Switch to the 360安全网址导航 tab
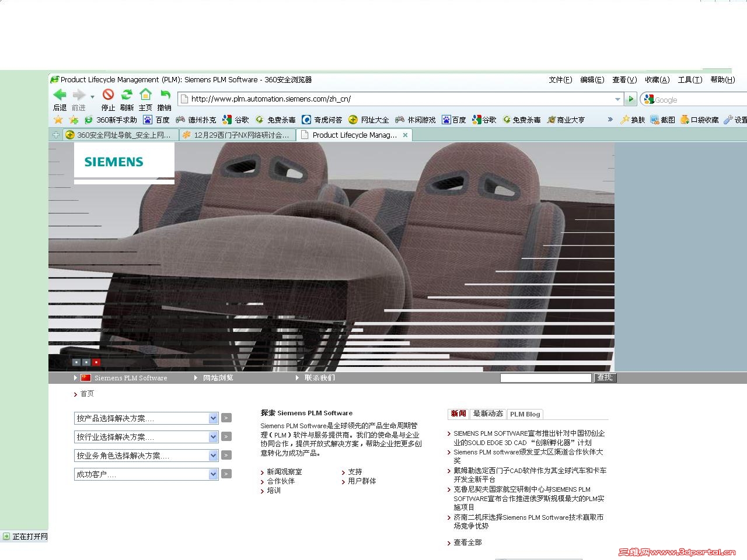 click(x=120, y=135)
